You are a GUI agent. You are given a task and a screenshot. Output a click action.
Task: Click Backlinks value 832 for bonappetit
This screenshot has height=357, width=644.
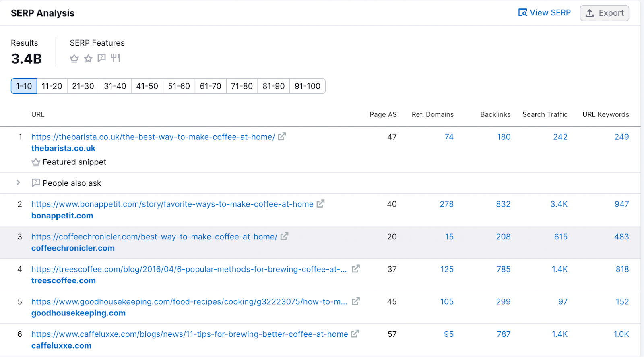(503, 204)
